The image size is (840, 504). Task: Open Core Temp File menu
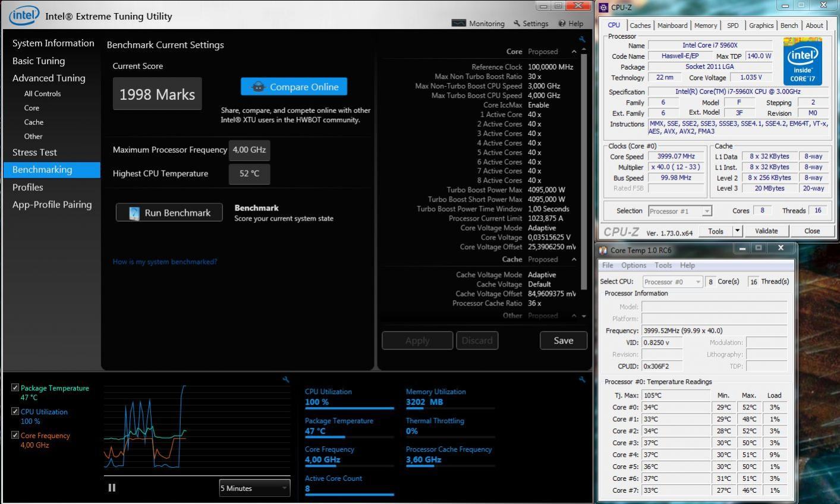point(608,265)
